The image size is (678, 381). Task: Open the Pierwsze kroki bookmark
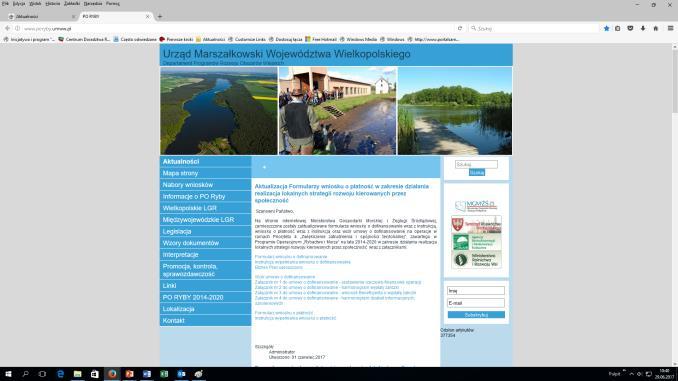coord(176,39)
